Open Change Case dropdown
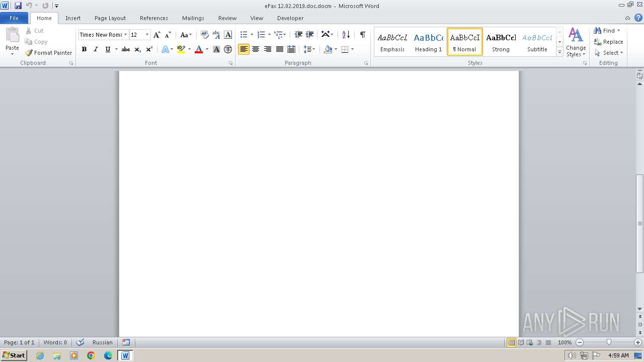The height and width of the screenshot is (362, 644). pyautogui.click(x=186, y=35)
